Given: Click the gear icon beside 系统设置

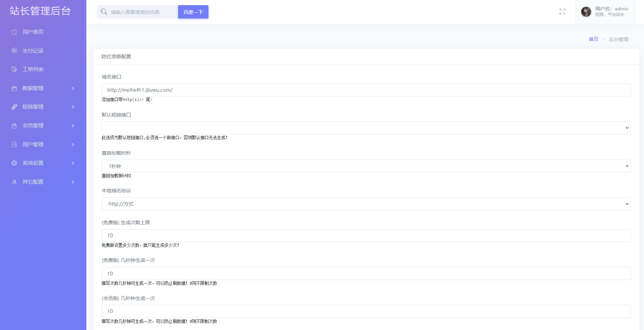Looking at the screenshot, I should tap(14, 163).
